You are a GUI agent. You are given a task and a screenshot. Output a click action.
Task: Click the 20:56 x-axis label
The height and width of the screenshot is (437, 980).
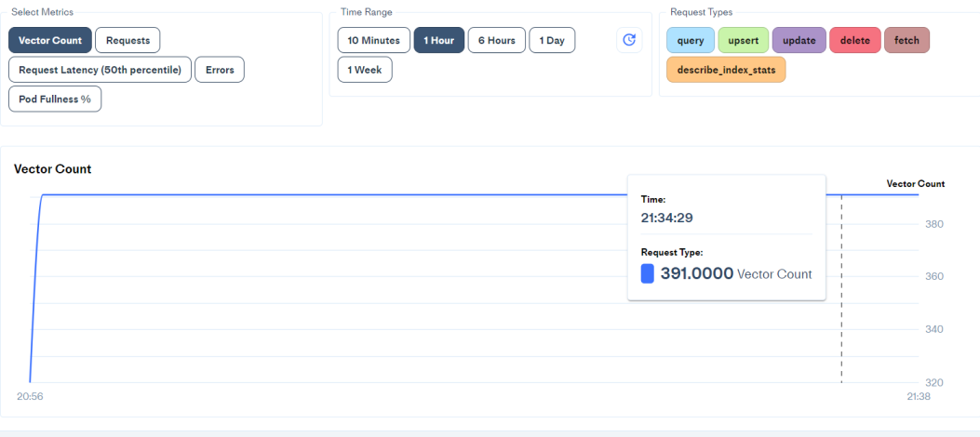coord(30,396)
